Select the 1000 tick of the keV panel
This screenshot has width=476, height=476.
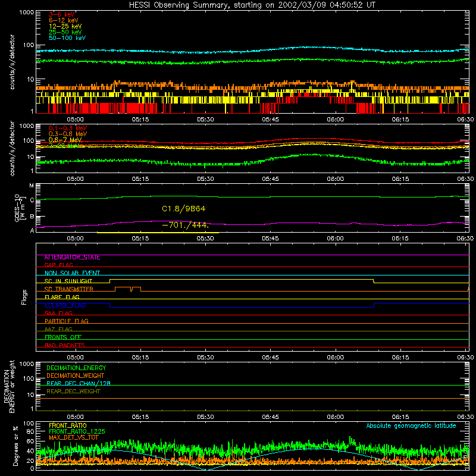[26, 12]
